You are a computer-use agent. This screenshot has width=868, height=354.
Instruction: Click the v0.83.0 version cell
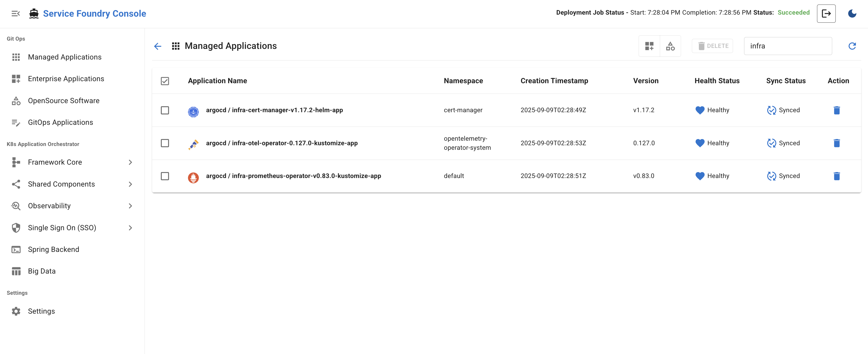click(x=644, y=176)
